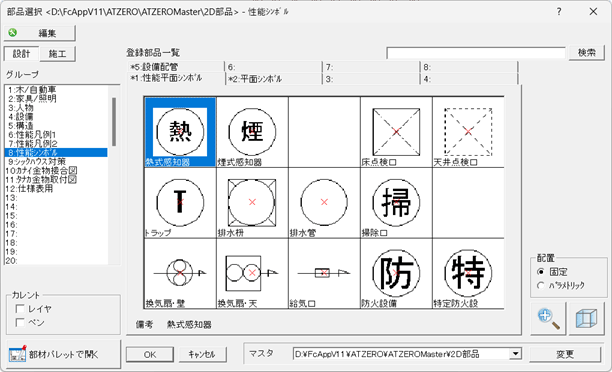This screenshot has height=372, width=612.
Task: Select group 8:性能シンボル
Action: click(x=56, y=153)
